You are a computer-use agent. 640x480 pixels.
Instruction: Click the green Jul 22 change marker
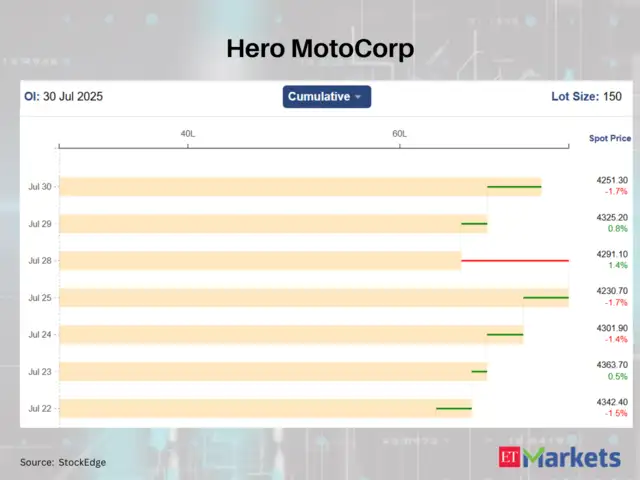(453, 408)
